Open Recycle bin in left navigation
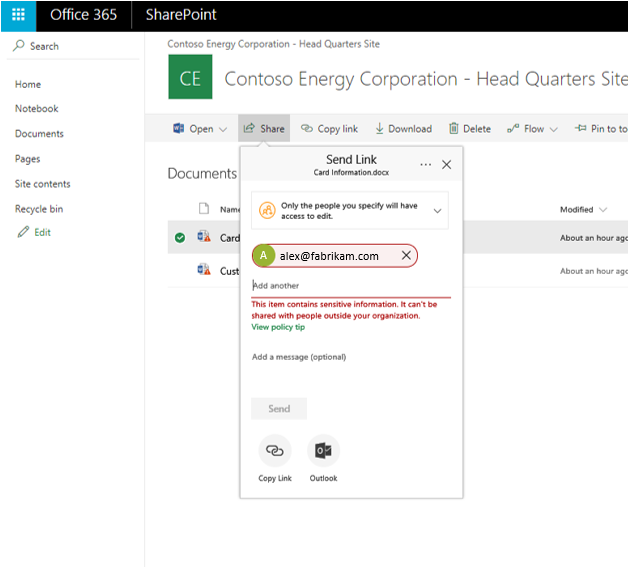This screenshot has height=567, width=628. 39,209
